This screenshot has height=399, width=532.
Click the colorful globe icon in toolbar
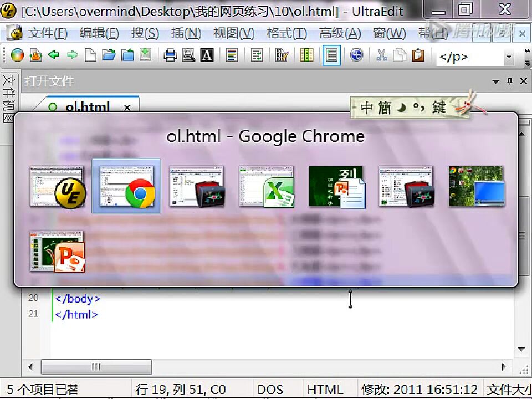tap(17, 55)
